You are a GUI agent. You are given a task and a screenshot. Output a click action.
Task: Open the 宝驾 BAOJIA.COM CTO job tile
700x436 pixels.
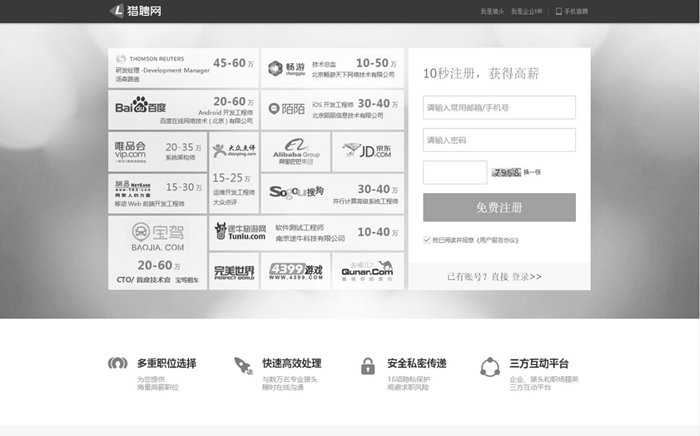[158, 253]
